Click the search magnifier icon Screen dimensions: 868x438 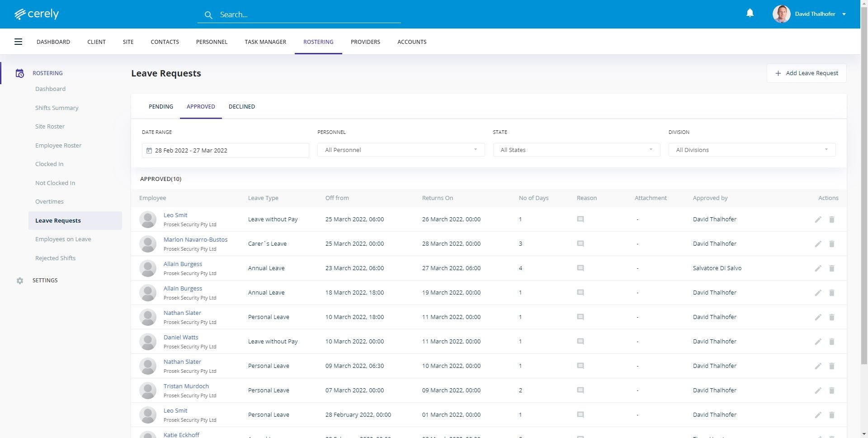[208, 14]
